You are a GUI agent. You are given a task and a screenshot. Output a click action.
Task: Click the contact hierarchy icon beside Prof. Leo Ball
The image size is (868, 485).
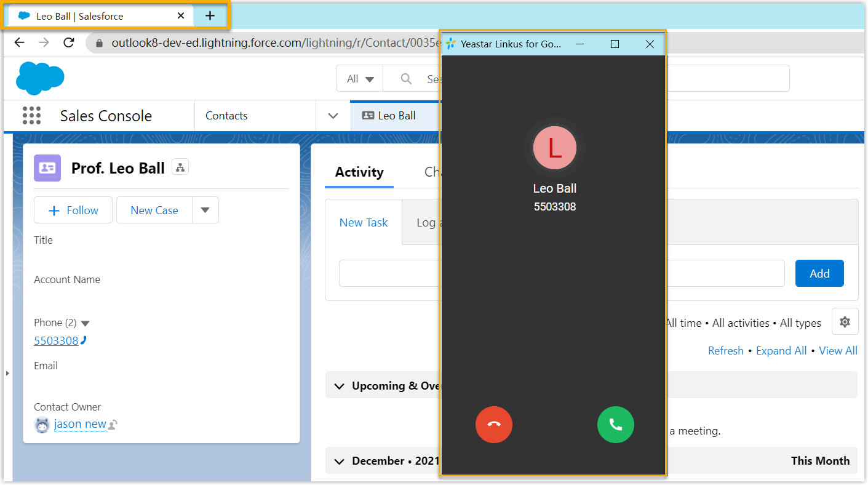click(x=180, y=167)
